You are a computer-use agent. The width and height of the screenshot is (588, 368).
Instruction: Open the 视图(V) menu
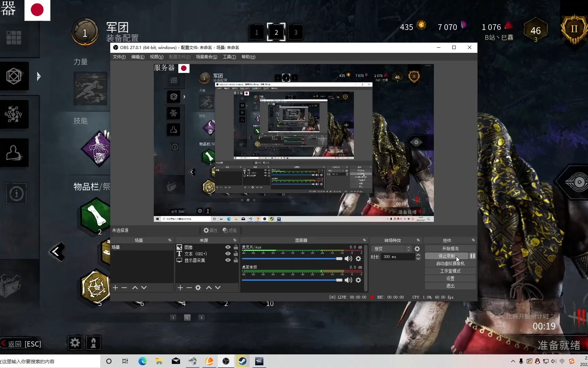[157, 57]
